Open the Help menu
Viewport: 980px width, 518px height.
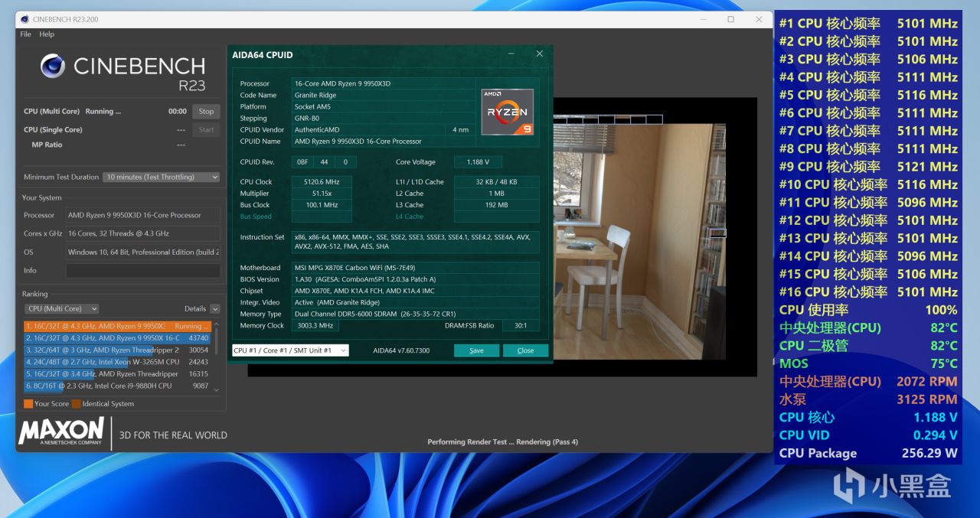pyautogui.click(x=48, y=34)
